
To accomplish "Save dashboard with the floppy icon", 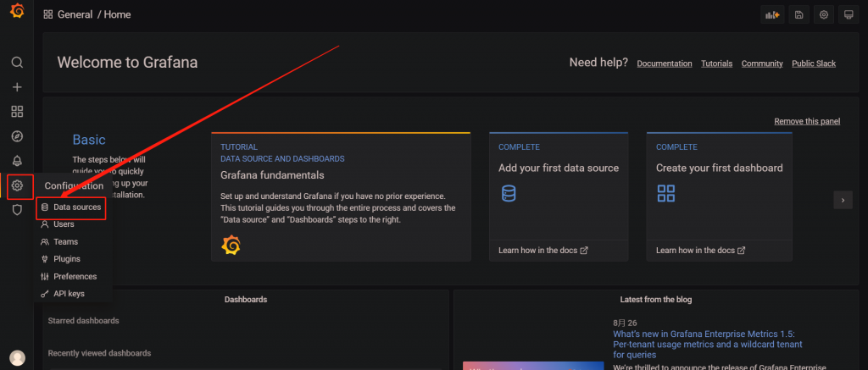I will pos(798,15).
